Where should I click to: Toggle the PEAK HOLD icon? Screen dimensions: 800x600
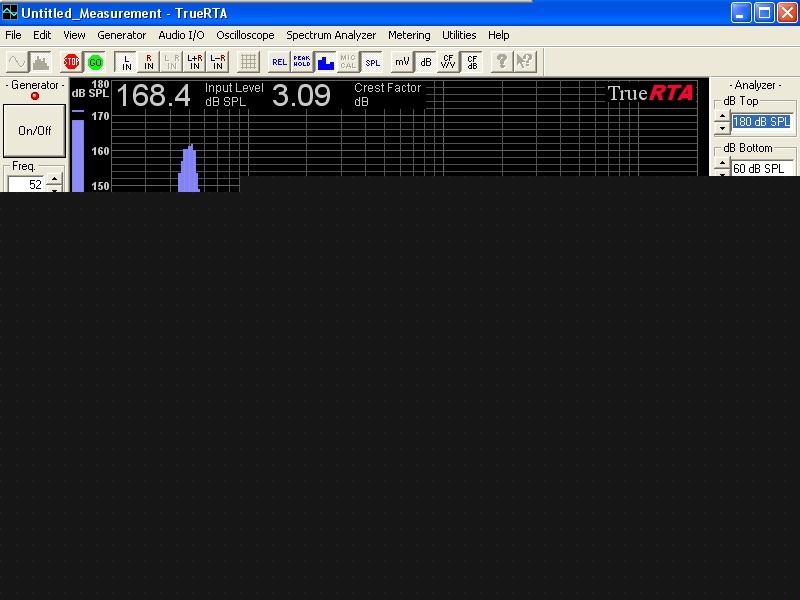pyautogui.click(x=302, y=62)
